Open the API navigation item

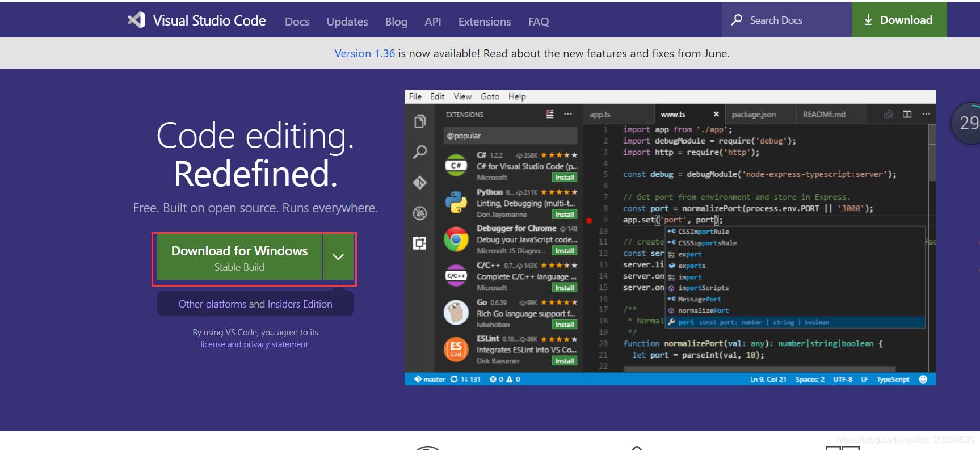click(432, 22)
